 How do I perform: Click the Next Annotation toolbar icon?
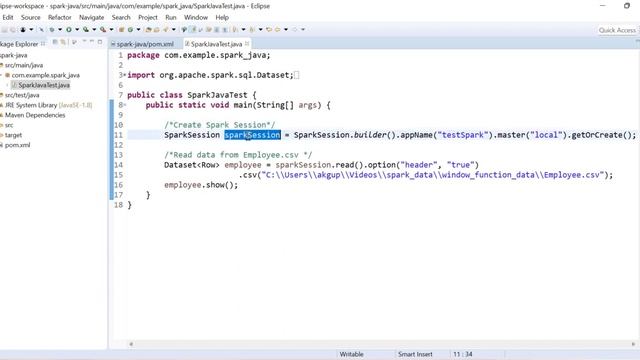(x=236, y=30)
